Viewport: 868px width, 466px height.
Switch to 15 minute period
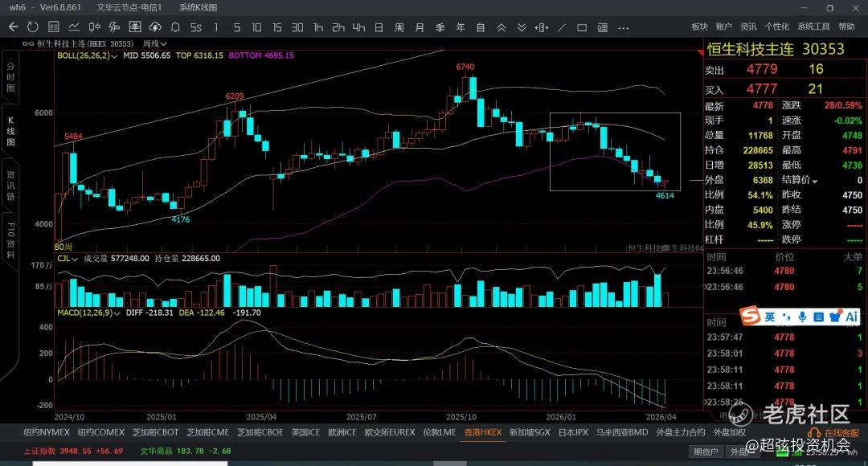tap(276, 27)
